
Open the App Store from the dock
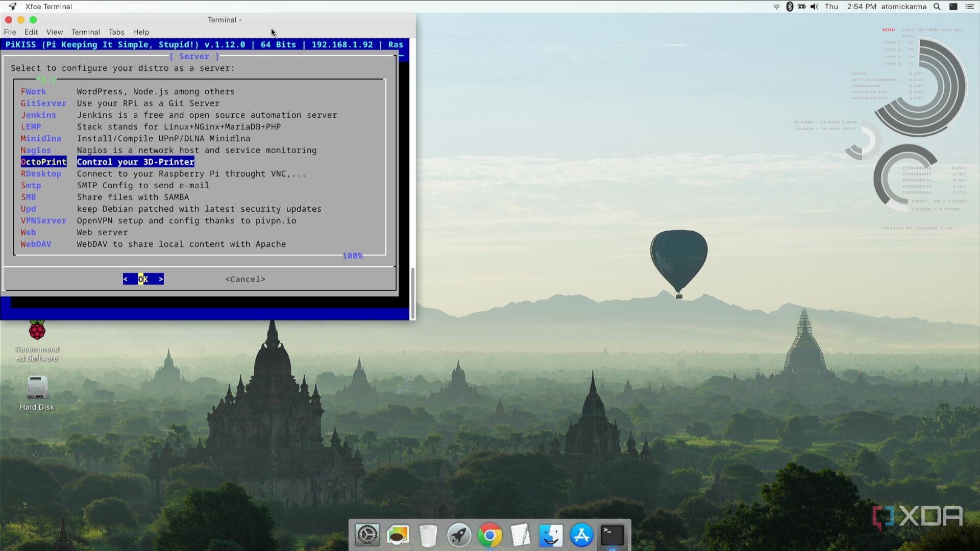click(x=581, y=535)
